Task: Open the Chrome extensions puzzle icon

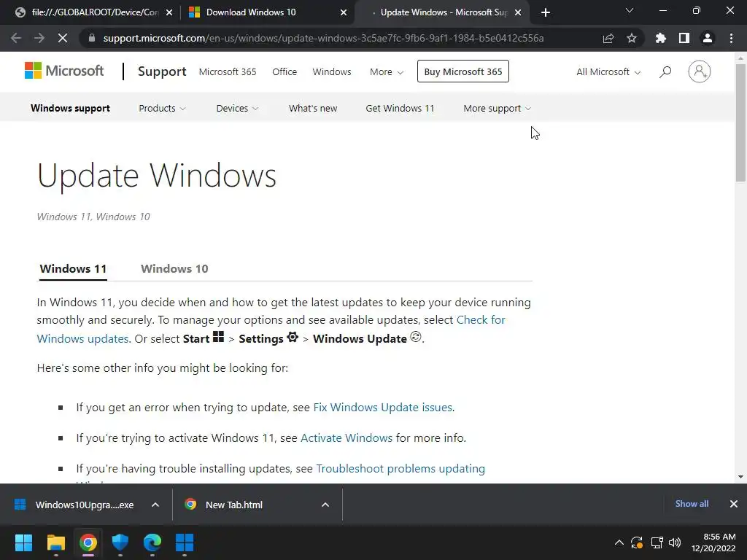Action: point(661,38)
